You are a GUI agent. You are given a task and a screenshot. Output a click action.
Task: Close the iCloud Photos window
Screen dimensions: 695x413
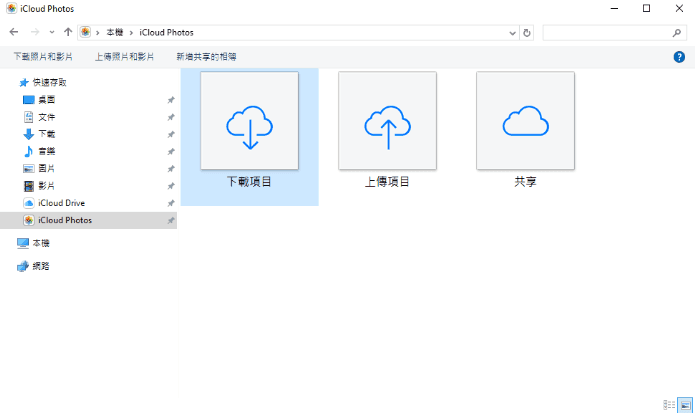pos(679,8)
